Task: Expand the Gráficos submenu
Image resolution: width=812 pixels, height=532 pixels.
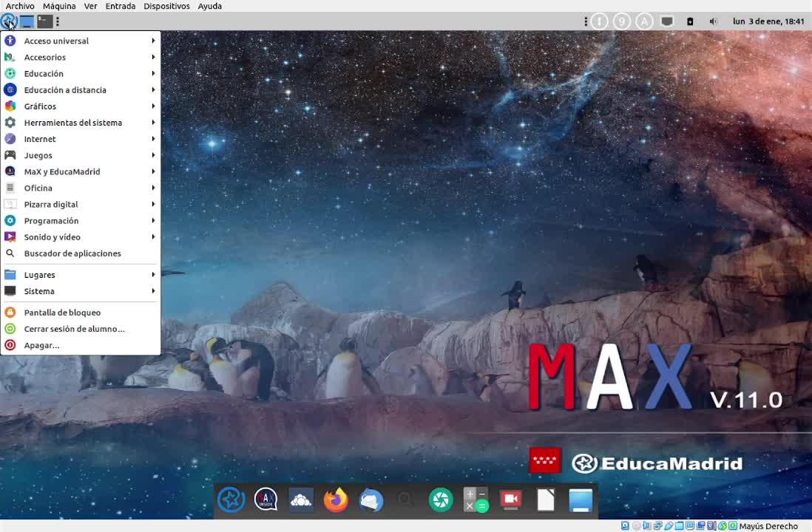Action: tap(81, 106)
